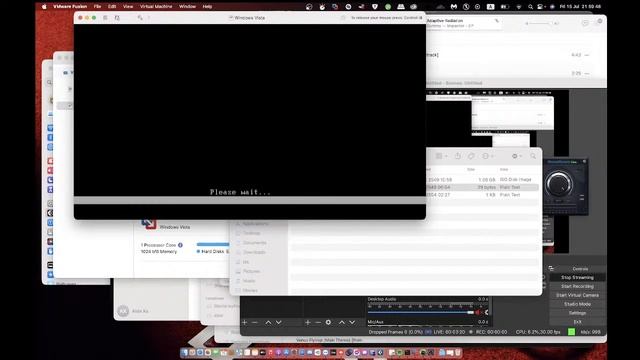640x360 pixels.
Task: Click Stop Streaming in OBS Controls
Action: pyautogui.click(x=577, y=278)
